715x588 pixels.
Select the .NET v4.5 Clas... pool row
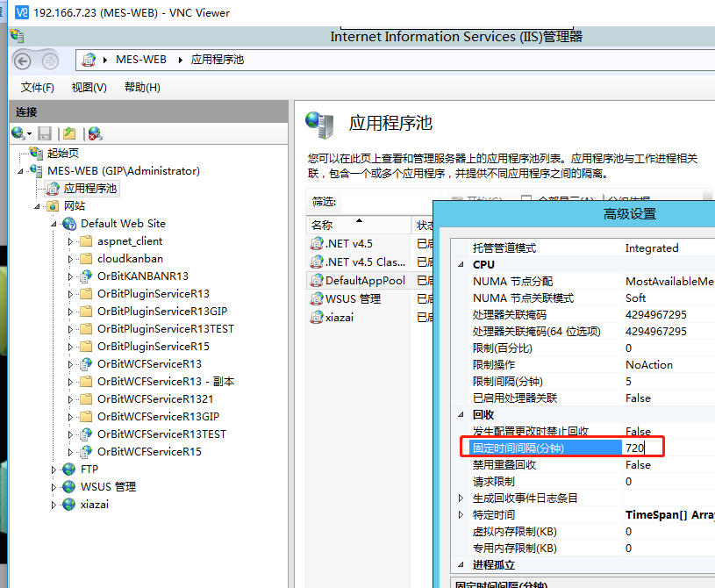click(365, 262)
